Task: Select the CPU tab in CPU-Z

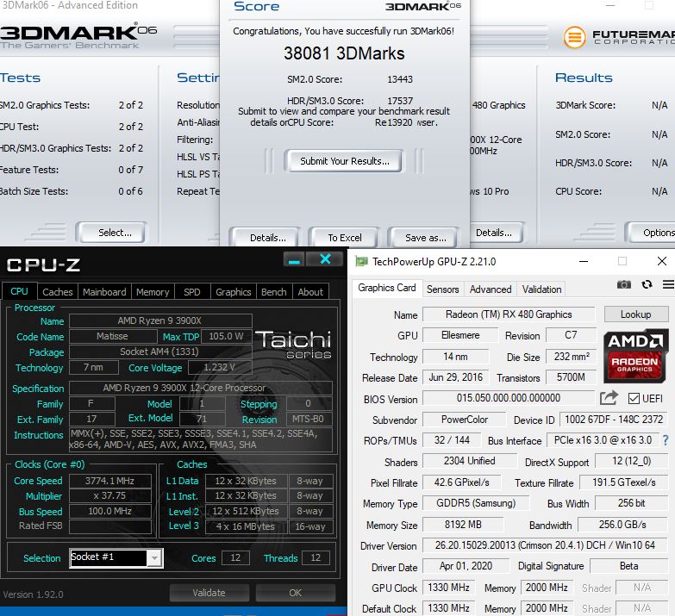Action: coord(19,291)
